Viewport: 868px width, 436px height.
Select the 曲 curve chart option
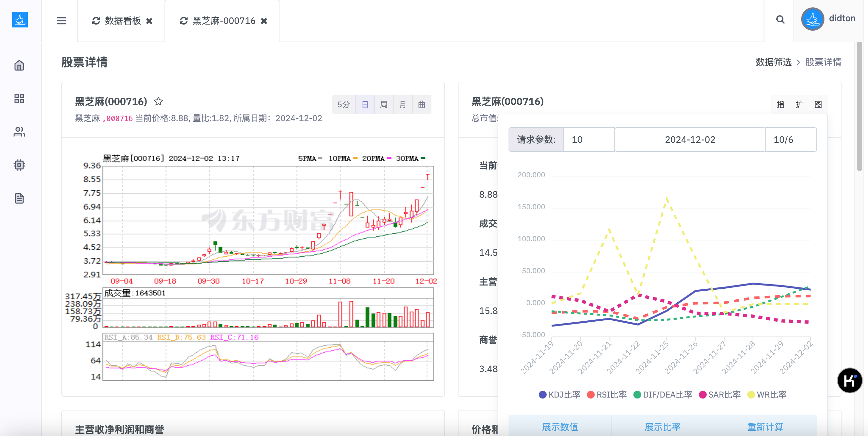coord(421,105)
